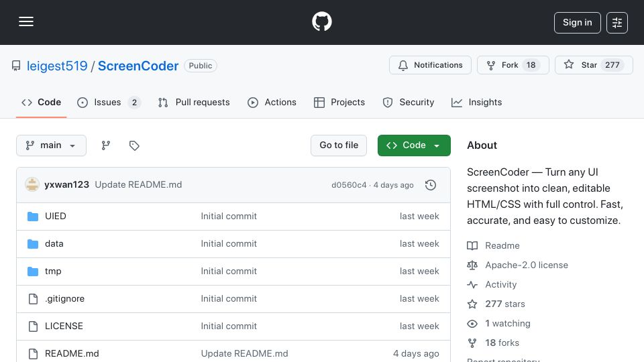644x362 pixels.
Task: Click the UIED folder icon
Action: tap(33, 217)
